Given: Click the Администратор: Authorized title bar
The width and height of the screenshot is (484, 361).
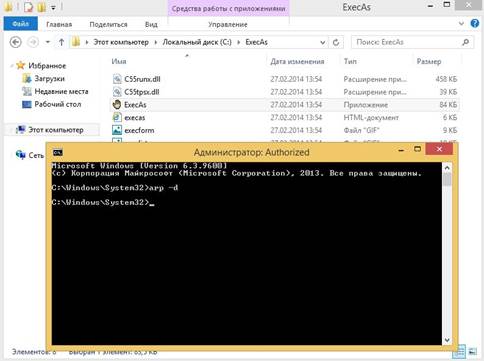Looking at the screenshot, I should pos(251,152).
